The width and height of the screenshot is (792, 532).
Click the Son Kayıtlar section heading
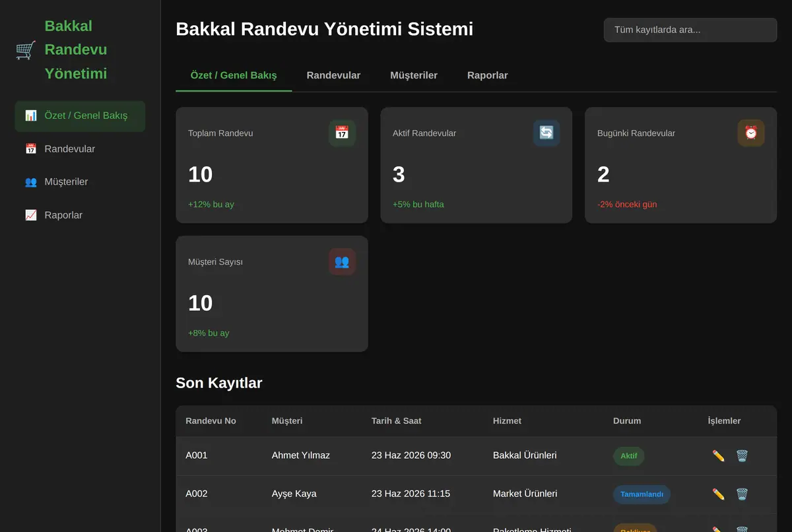coord(219,383)
